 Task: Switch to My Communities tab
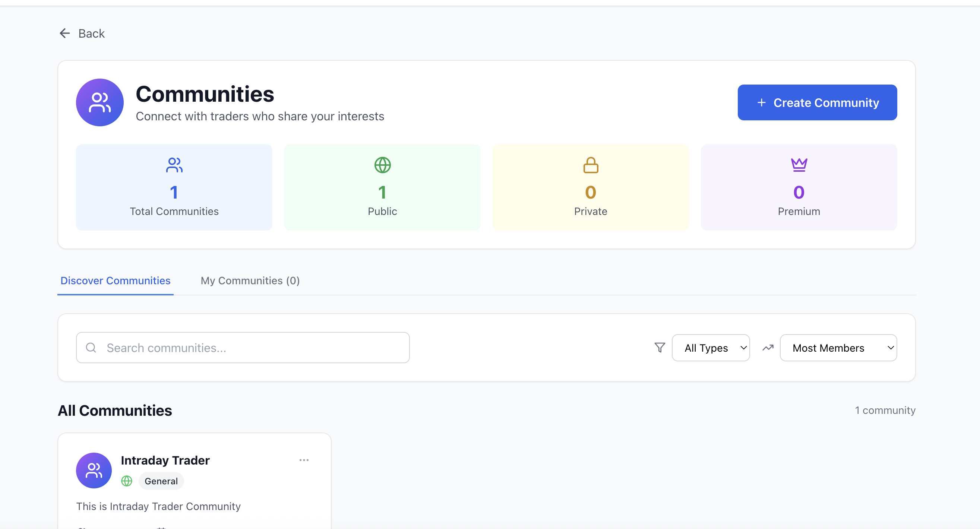[250, 281]
